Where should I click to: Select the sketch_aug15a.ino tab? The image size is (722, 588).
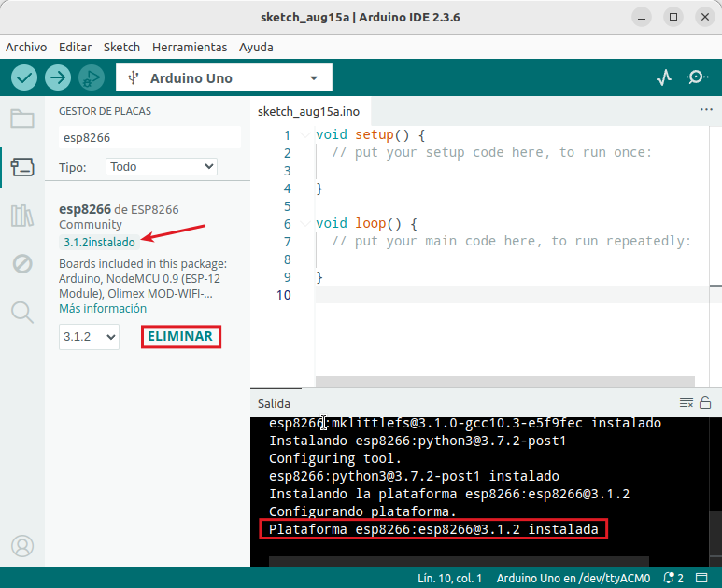point(308,111)
